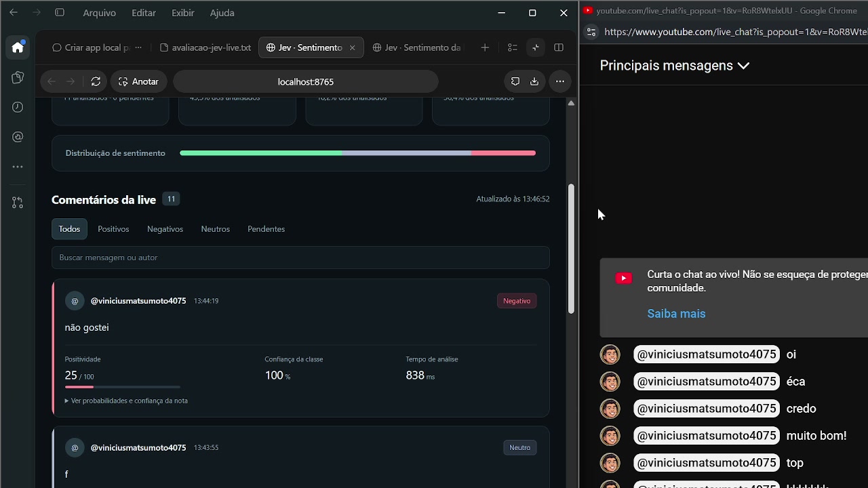The width and height of the screenshot is (868, 488).
Task: Click the positivity bar under 25 / 100
Action: [x=123, y=387]
